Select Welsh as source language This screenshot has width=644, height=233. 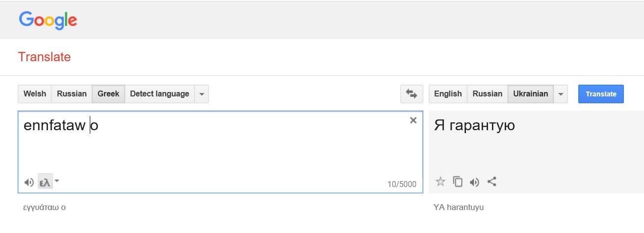[35, 94]
